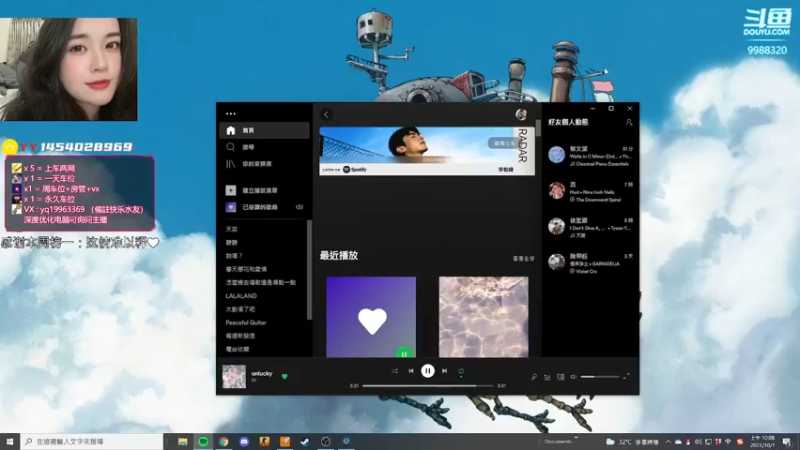Open Steam from the taskbar

pos(305,441)
